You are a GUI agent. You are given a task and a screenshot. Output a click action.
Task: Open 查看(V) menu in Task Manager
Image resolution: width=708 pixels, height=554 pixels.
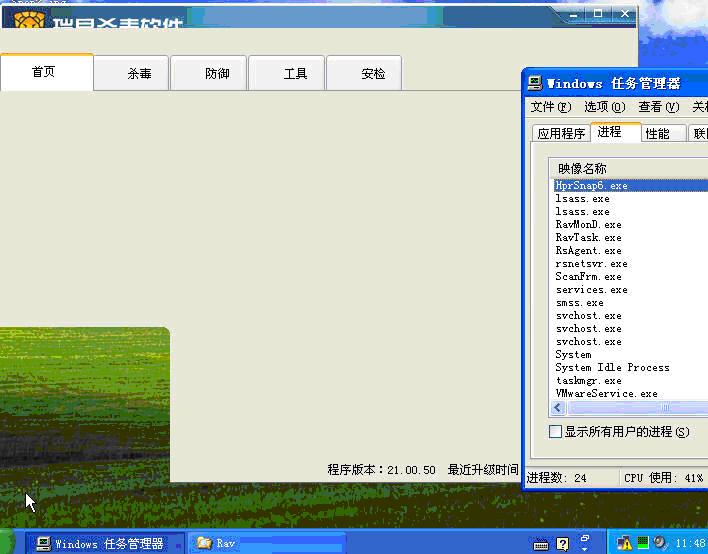658,107
